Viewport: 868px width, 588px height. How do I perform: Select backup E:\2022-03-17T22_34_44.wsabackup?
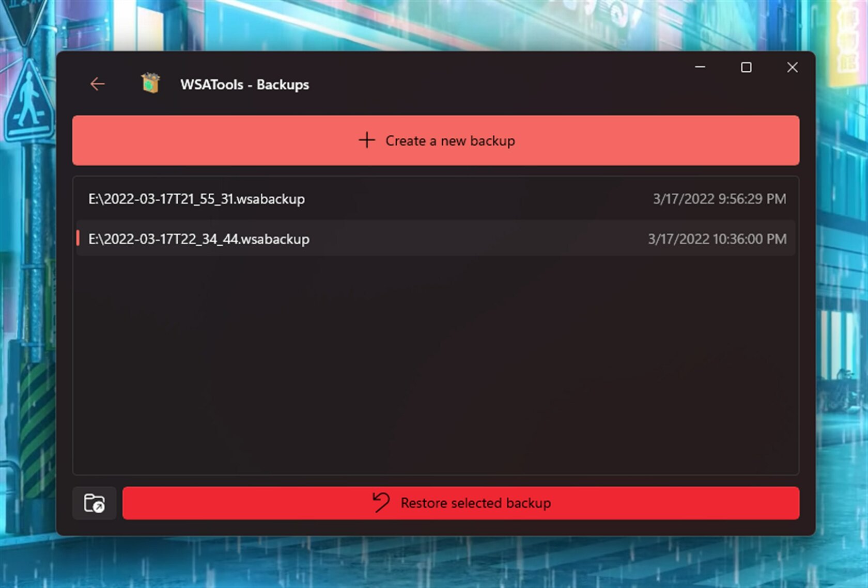(436, 239)
